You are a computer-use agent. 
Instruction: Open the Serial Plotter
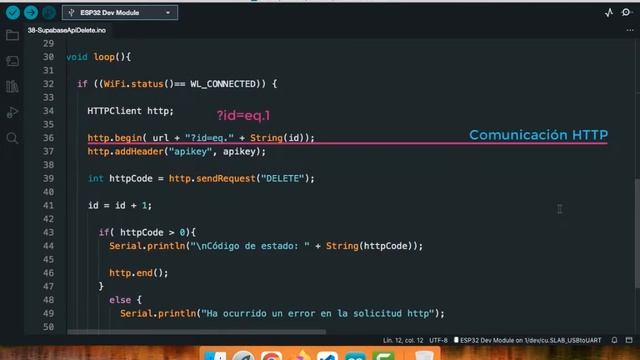(609, 13)
